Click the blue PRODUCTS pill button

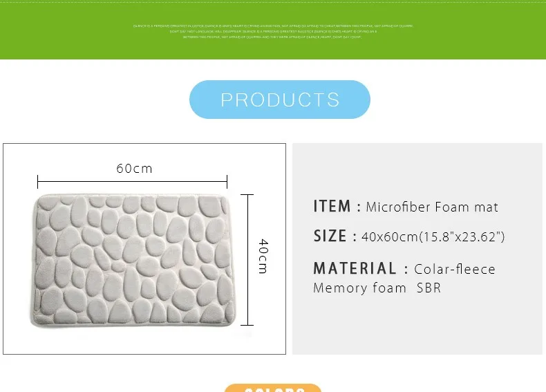(x=279, y=100)
